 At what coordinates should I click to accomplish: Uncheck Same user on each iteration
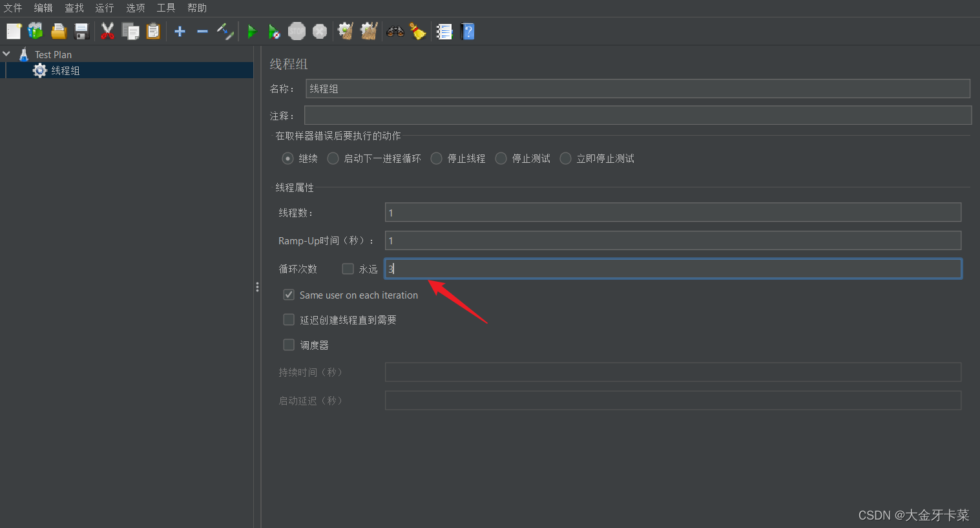(x=288, y=294)
